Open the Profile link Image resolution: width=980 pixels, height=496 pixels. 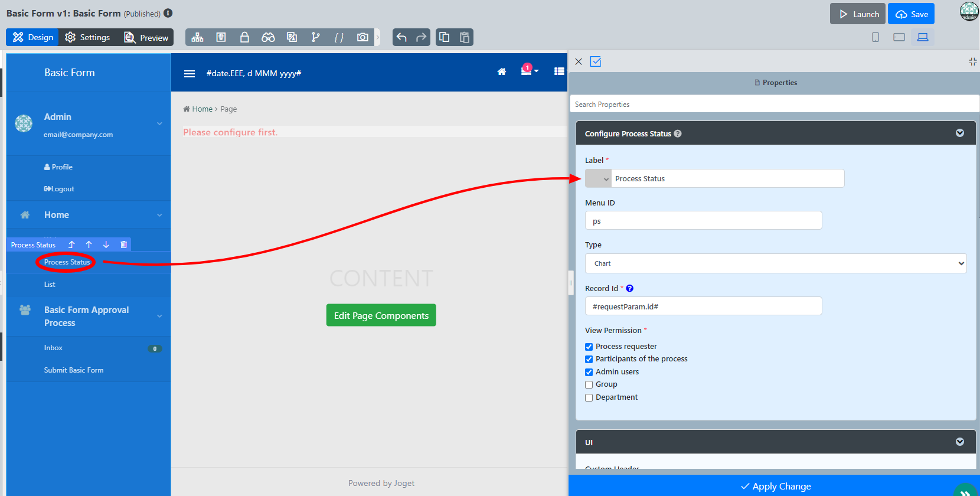58,167
